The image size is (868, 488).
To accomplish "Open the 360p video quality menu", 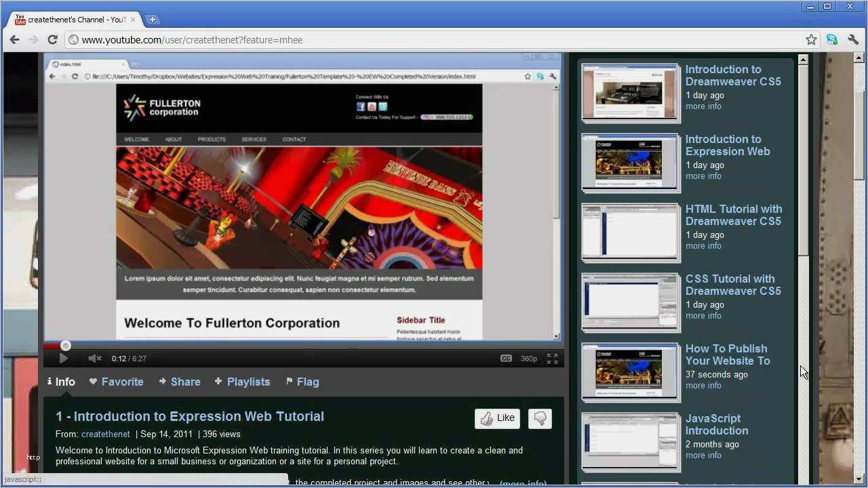I will point(528,359).
